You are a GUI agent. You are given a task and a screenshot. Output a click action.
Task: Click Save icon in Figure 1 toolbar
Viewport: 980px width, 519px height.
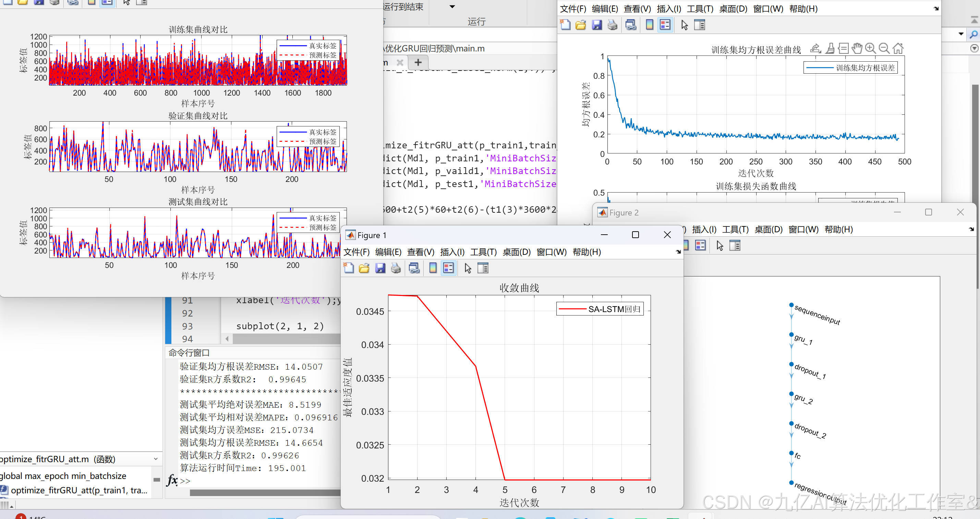pos(380,269)
